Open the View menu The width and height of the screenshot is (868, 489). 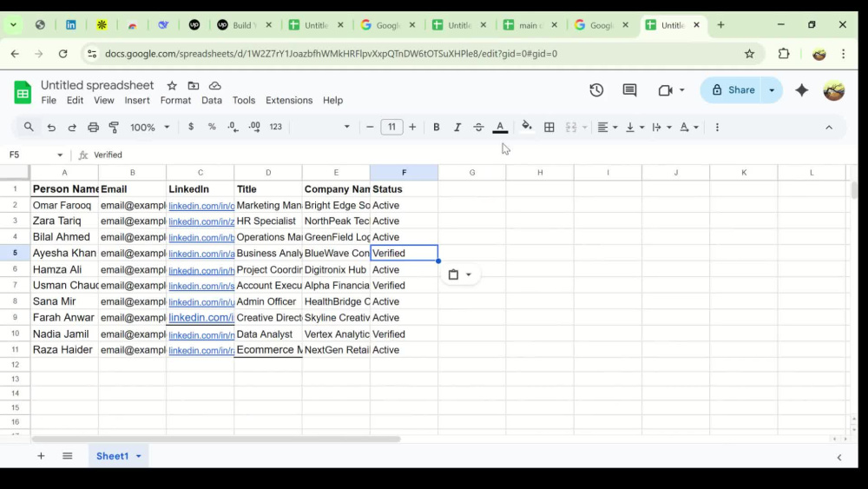click(103, 100)
